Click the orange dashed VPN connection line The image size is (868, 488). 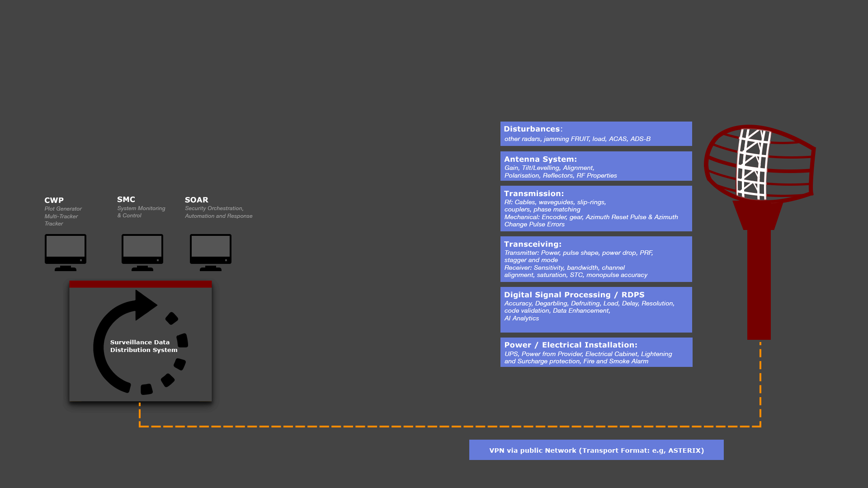click(x=450, y=426)
